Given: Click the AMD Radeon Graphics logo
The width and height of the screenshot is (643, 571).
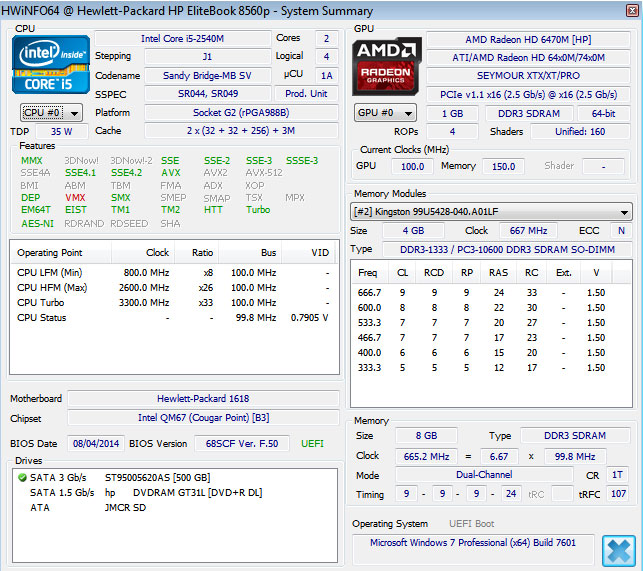Looking at the screenshot, I should point(387,66).
